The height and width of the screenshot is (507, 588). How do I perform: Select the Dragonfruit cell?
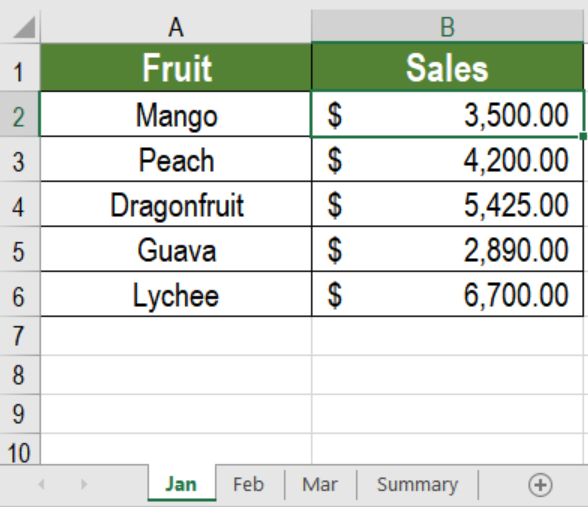point(176,204)
